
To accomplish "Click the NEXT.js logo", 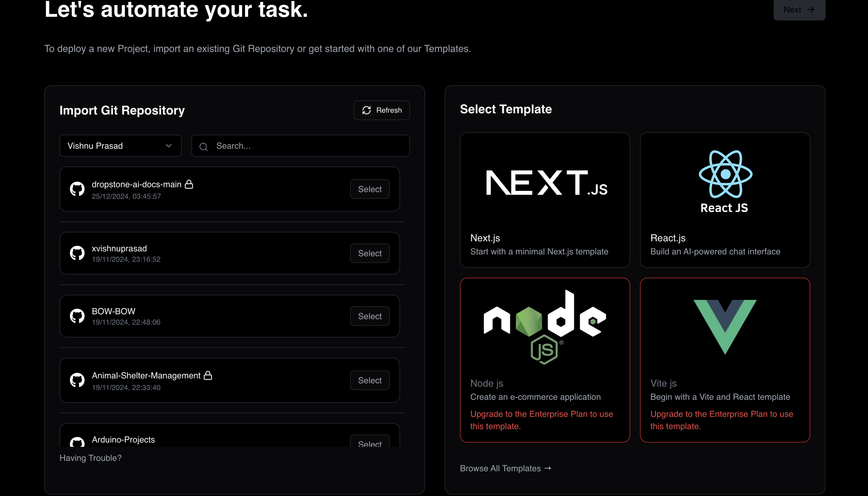I will (546, 183).
